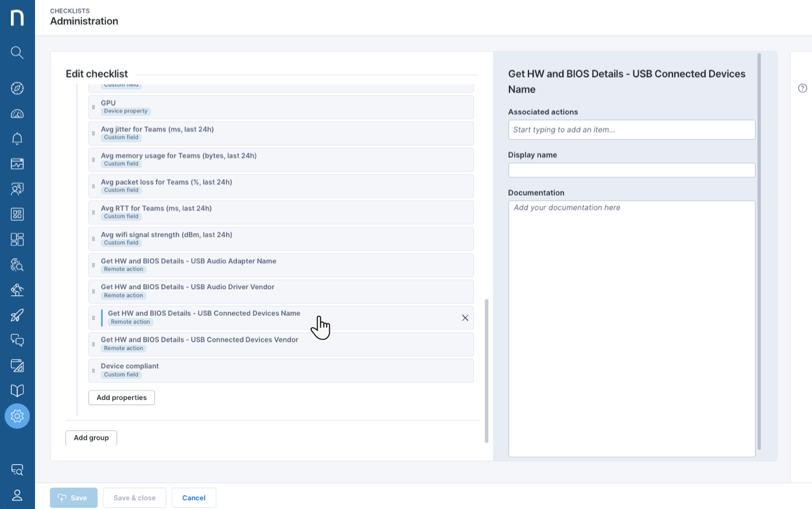Click the gauge icon in the sidebar
This screenshot has height=509, width=812.
click(17, 113)
